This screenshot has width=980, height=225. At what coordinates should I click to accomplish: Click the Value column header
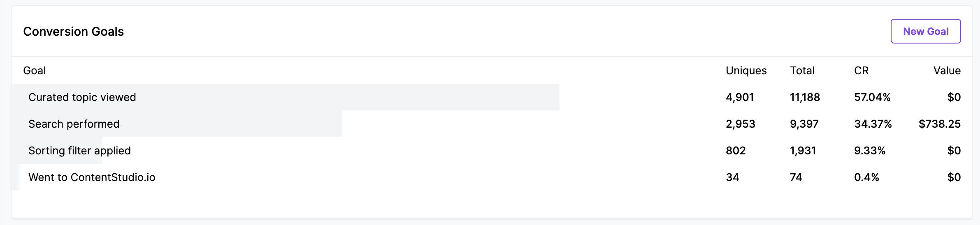(947, 71)
